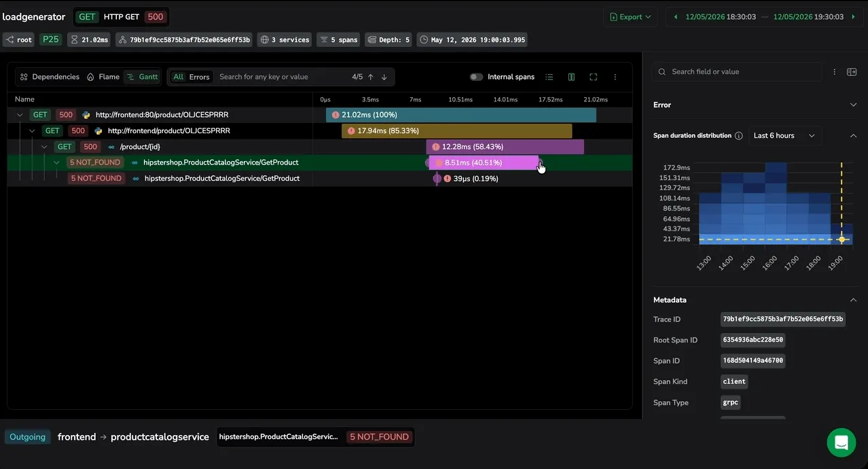
Task: Click the green columns layout icon
Action: tap(571, 77)
